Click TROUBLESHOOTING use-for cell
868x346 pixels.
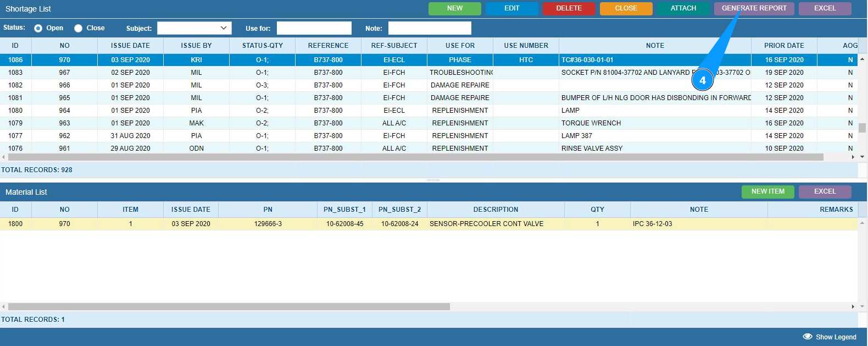click(x=460, y=73)
